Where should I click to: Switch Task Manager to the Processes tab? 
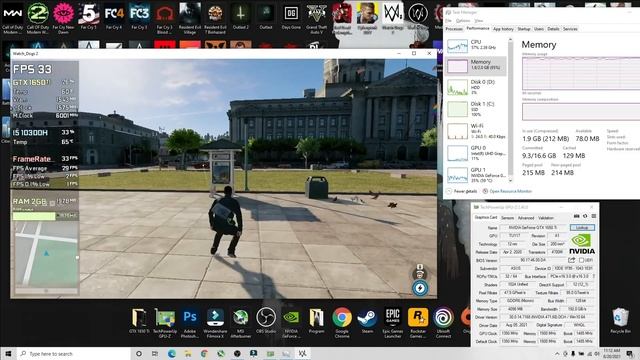coord(454,29)
